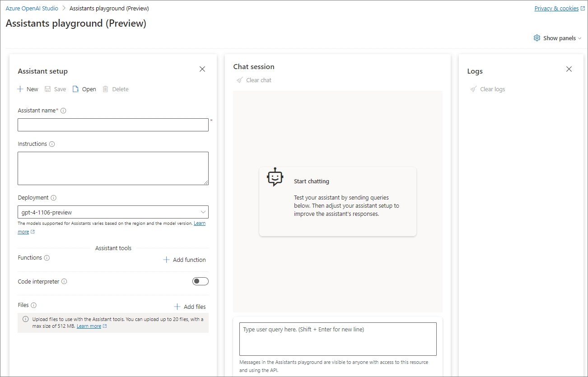This screenshot has height=377, width=588.
Task: Click the Instructions text area
Action: pos(113,168)
